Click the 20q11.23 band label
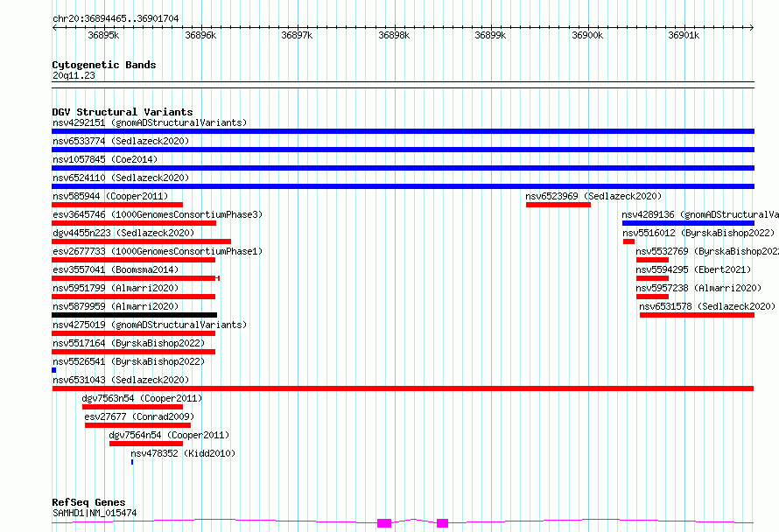The image size is (779, 532). click(x=74, y=75)
